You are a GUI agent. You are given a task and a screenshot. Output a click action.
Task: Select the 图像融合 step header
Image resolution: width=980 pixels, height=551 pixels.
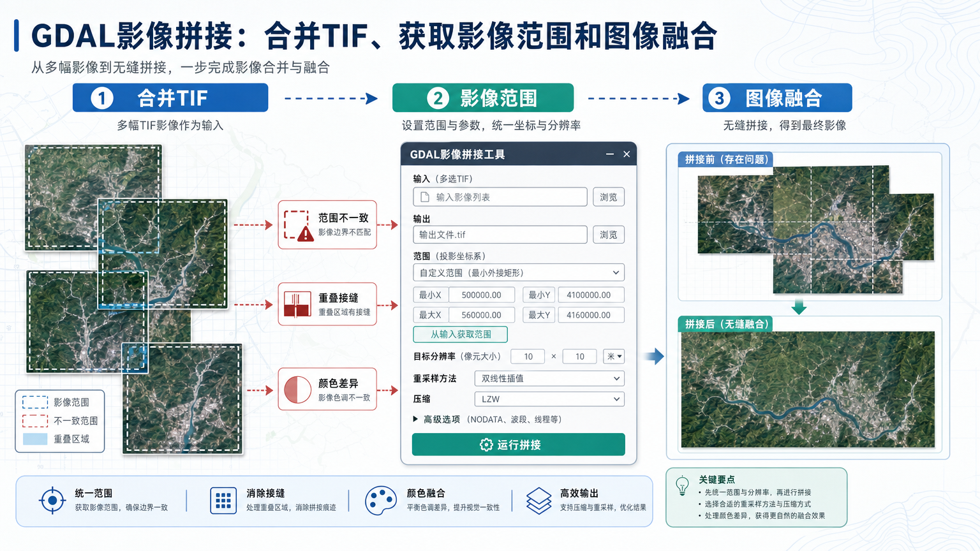coord(777,98)
